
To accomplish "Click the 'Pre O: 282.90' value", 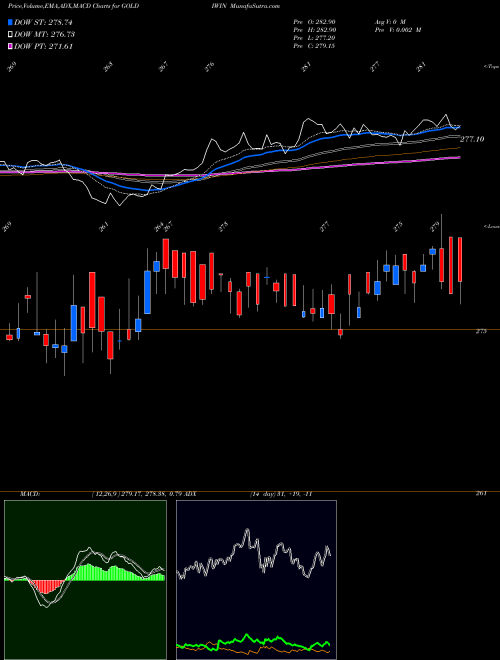I will [314, 22].
